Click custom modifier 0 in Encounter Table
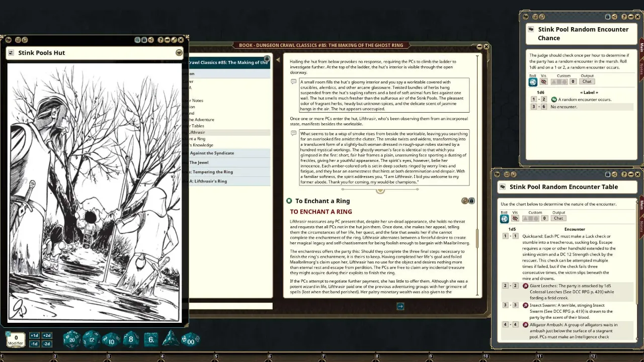644x362 pixels. (544, 218)
